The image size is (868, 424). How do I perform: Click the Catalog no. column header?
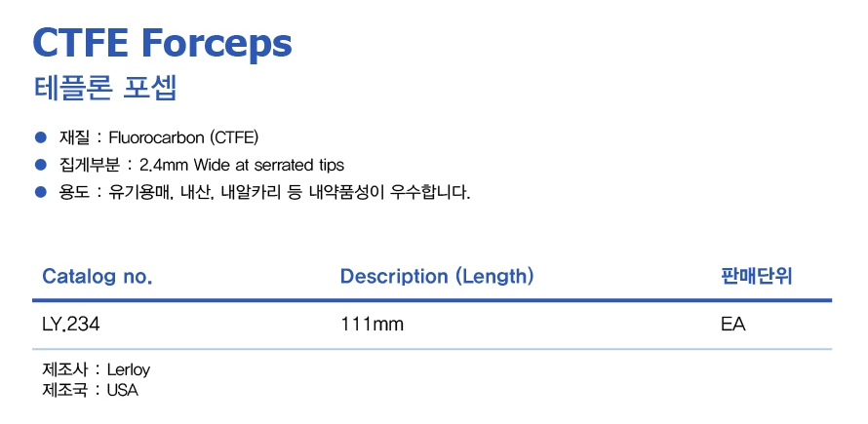98,277
